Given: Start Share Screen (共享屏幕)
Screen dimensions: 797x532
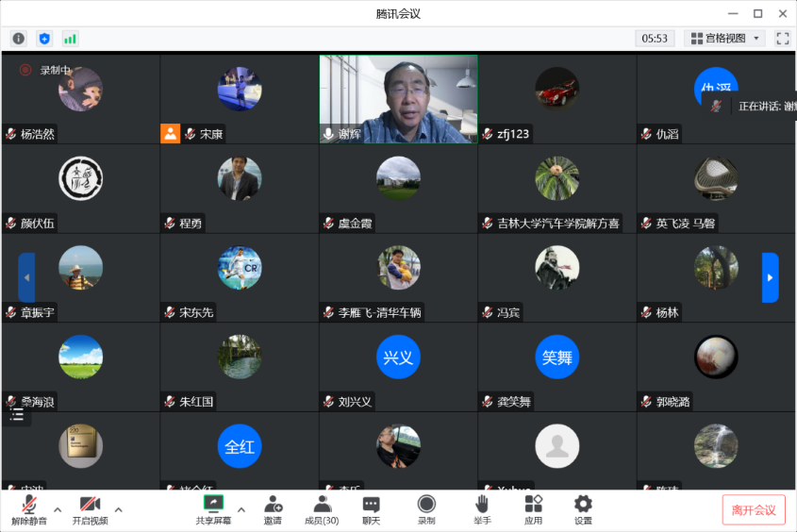Looking at the screenshot, I should tap(213, 509).
